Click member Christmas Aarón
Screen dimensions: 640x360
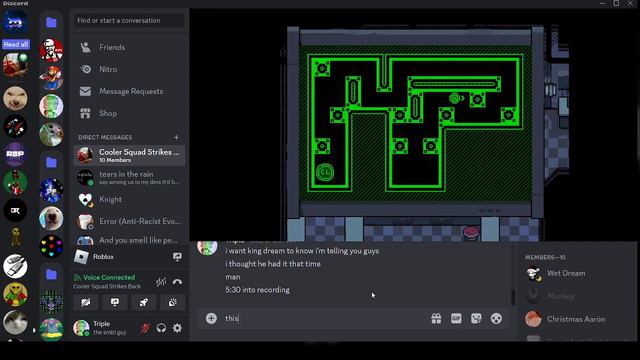[576, 319]
